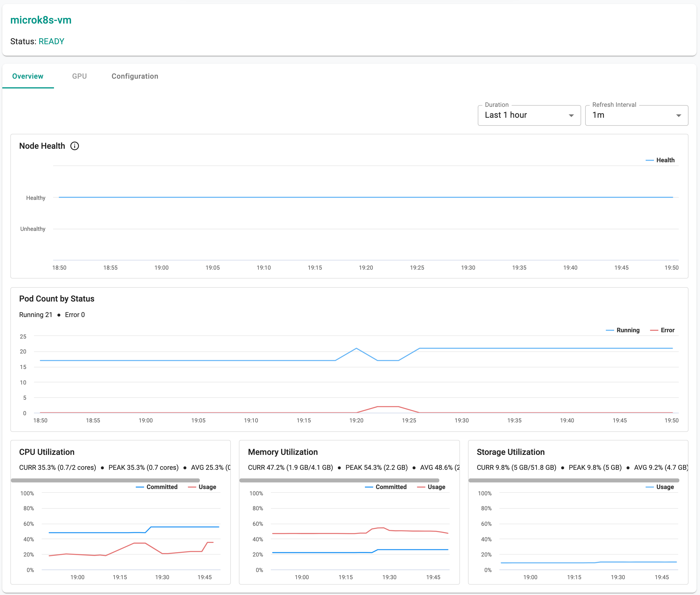Click the READY status text

(51, 41)
